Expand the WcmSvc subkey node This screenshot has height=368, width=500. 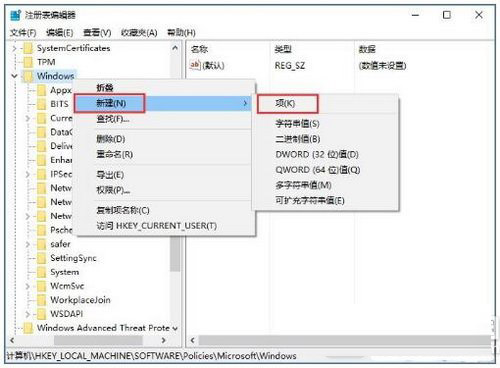pyautogui.click(x=28, y=286)
